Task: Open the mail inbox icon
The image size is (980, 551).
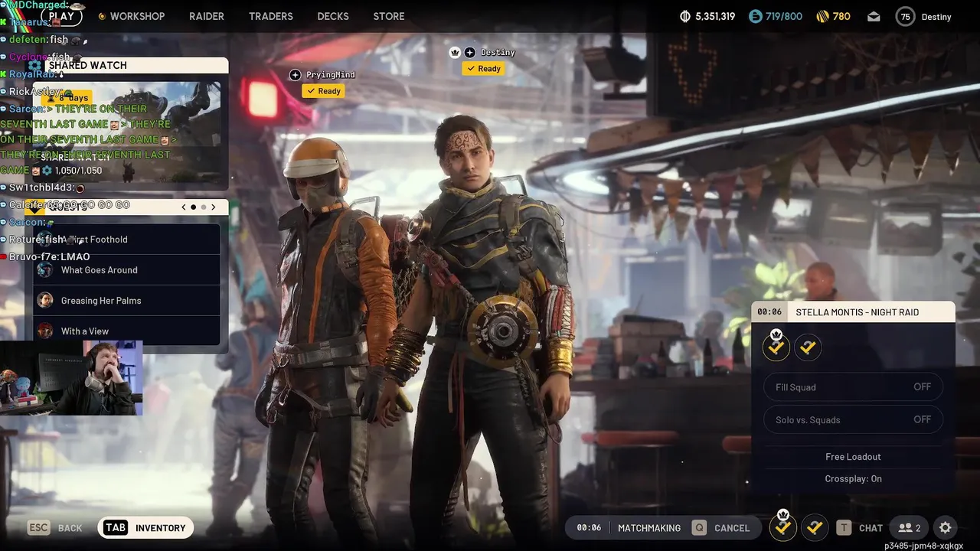Action: [x=874, y=17]
